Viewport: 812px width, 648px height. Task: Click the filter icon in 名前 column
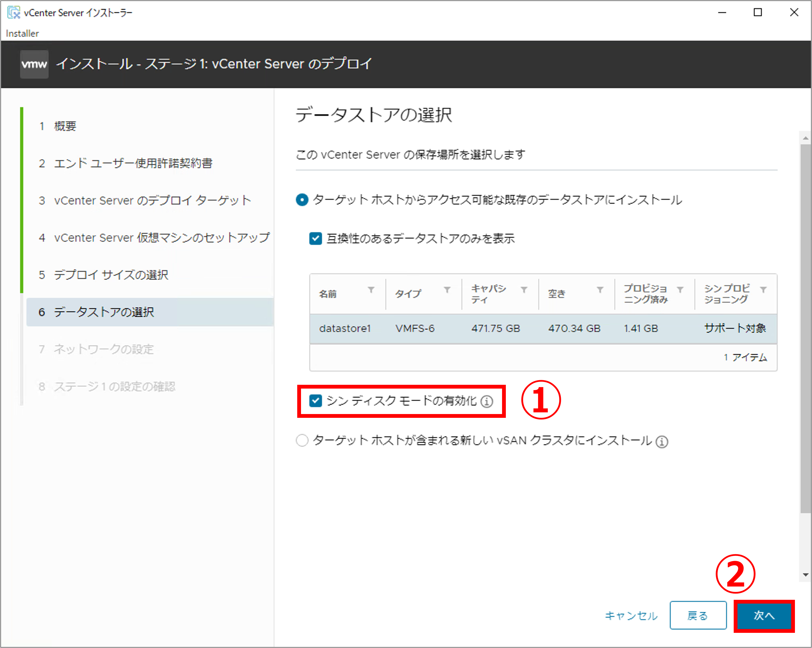pyautogui.click(x=371, y=289)
